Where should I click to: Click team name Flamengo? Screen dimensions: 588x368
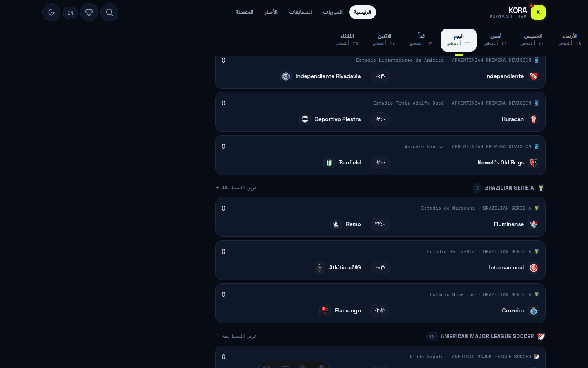[348, 311]
